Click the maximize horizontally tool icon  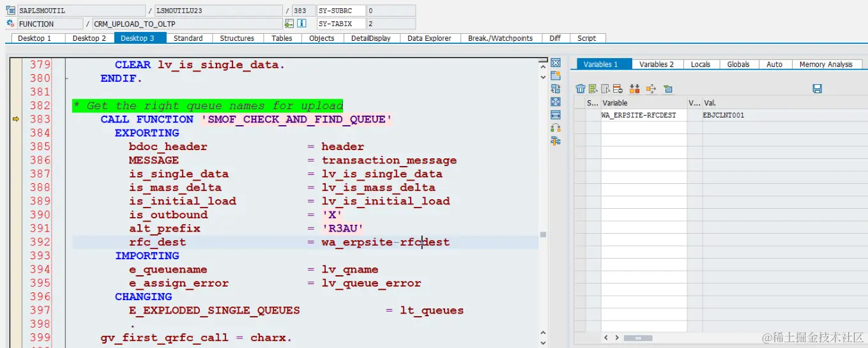tap(556, 115)
